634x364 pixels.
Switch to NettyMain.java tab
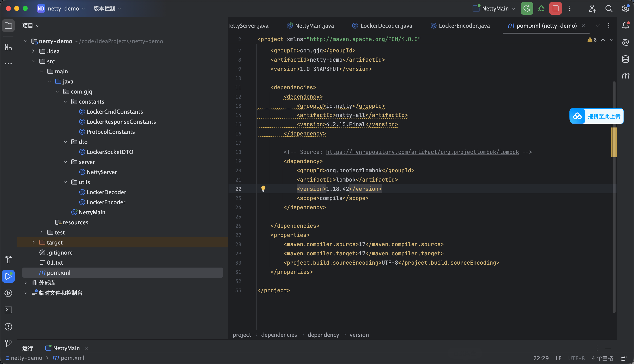pyautogui.click(x=310, y=26)
